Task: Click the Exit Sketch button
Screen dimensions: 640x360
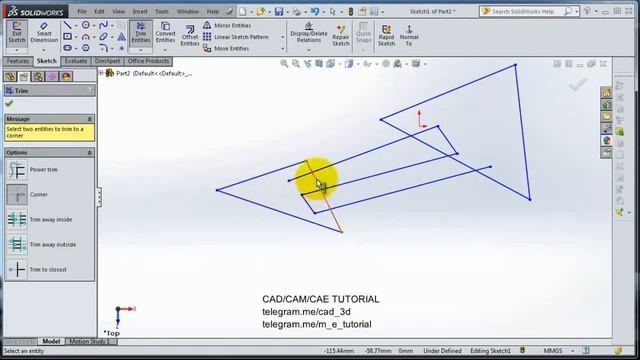Action: pyautogui.click(x=17, y=33)
